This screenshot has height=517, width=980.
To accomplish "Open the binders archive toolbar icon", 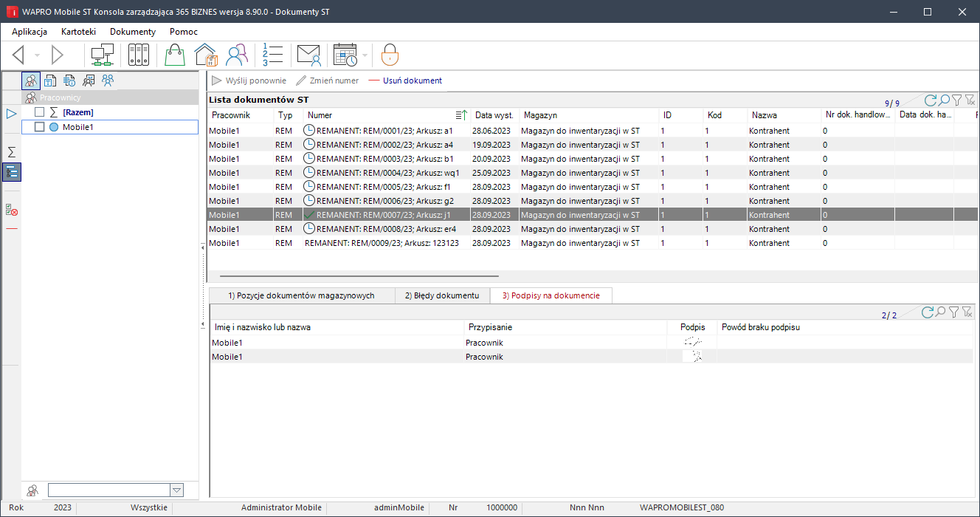I will click(139, 55).
